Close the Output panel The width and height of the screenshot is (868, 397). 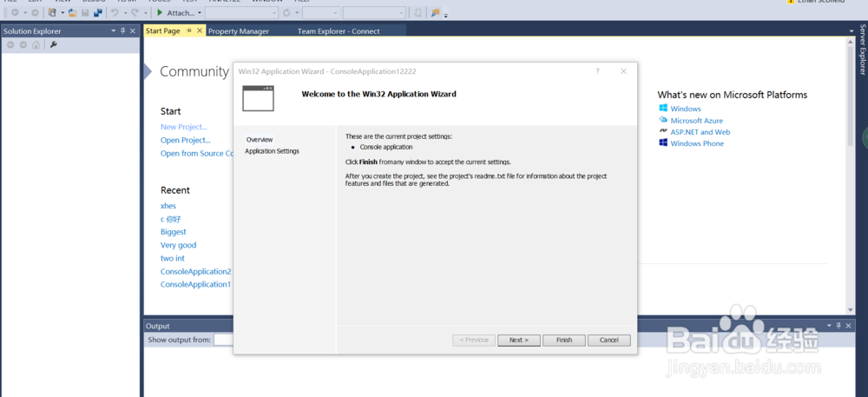(x=847, y=326)
